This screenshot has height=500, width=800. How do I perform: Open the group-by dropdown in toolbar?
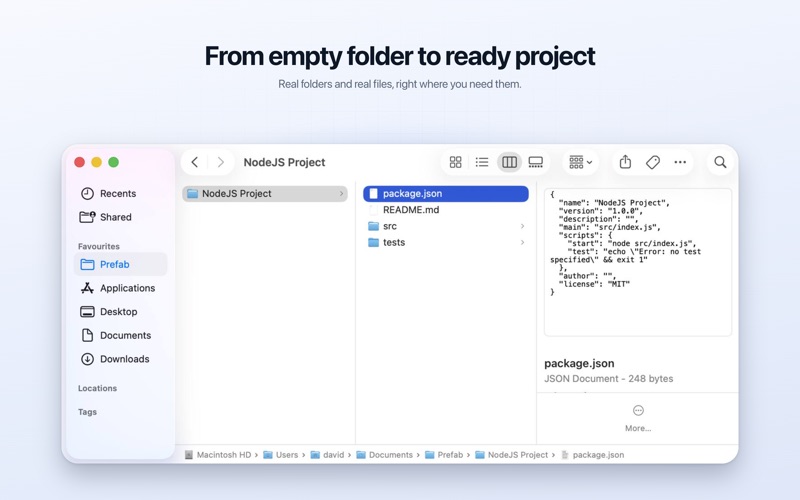(581, 162)
